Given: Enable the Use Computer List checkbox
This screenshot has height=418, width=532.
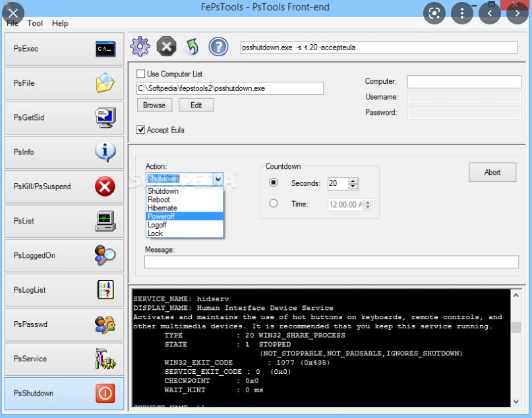Looking at the screenshot, I should tap(140, 74).
